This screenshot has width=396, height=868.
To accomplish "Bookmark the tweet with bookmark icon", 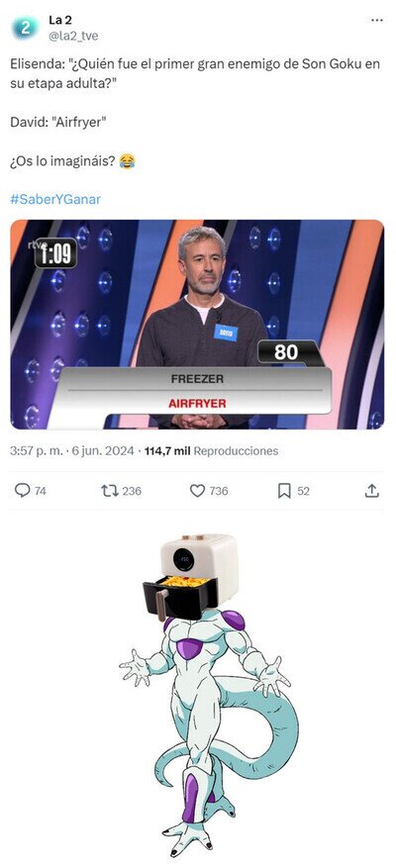I will 284,491.
